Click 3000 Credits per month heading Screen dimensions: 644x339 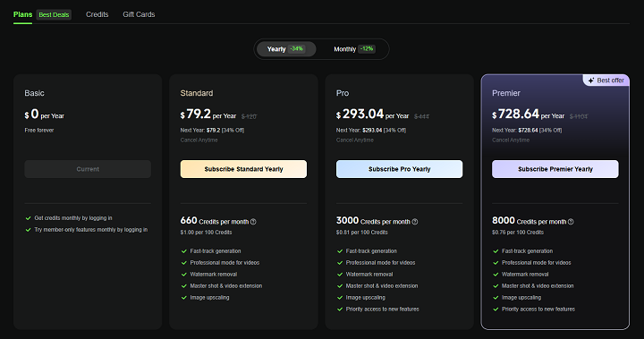click(x=373, y=221)
